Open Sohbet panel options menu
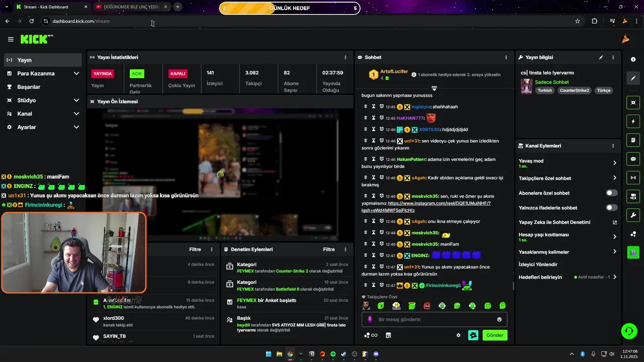The height and width of the screenshot is (362, 644). pyautogui.click(x=506, y=57)
